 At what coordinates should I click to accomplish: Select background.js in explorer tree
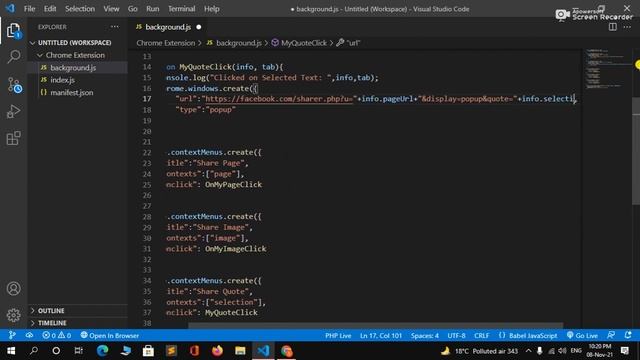tap(73, 68)
